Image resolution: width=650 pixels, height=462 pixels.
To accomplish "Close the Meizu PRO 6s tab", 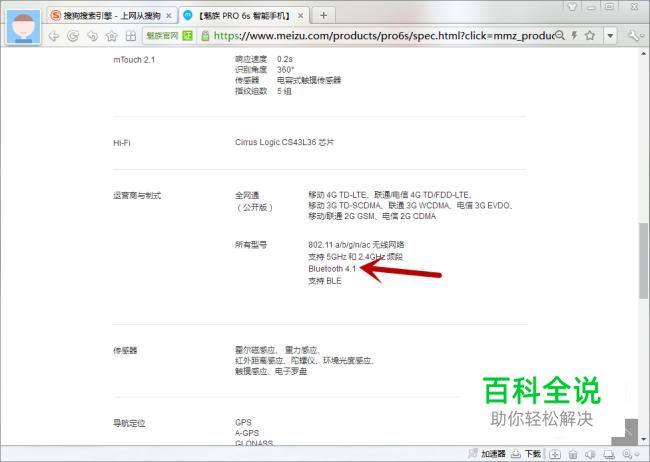I will coord(301,16).
